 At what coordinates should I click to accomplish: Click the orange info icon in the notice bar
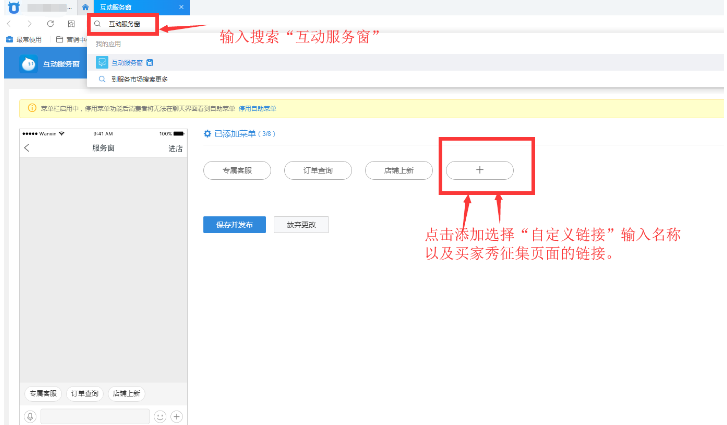(32, 108)
